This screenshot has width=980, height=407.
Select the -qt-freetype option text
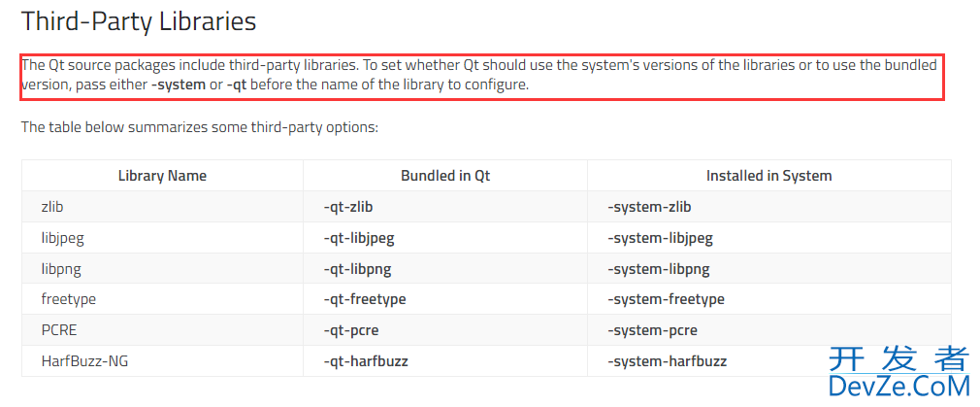(365, 299)
